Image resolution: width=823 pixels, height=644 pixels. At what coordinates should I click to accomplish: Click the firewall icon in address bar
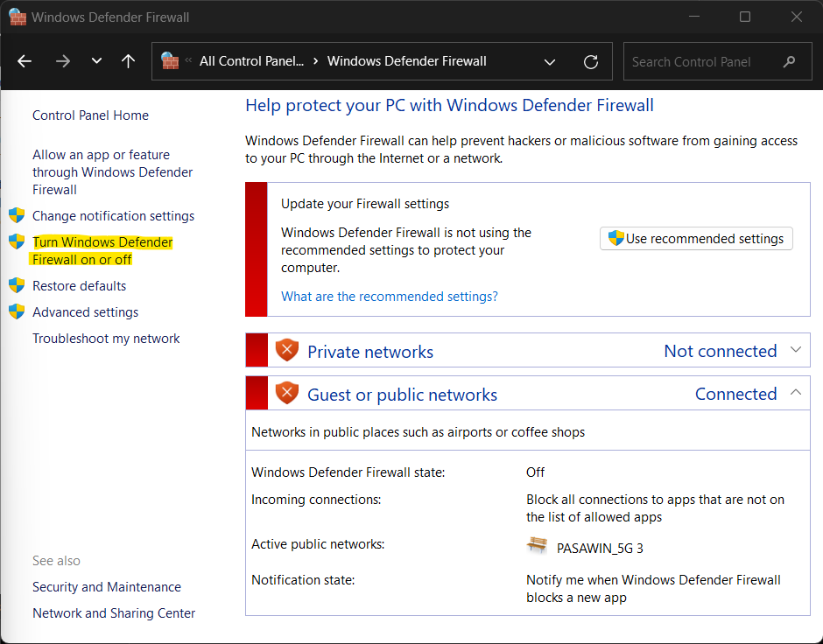tap(170, 61)
